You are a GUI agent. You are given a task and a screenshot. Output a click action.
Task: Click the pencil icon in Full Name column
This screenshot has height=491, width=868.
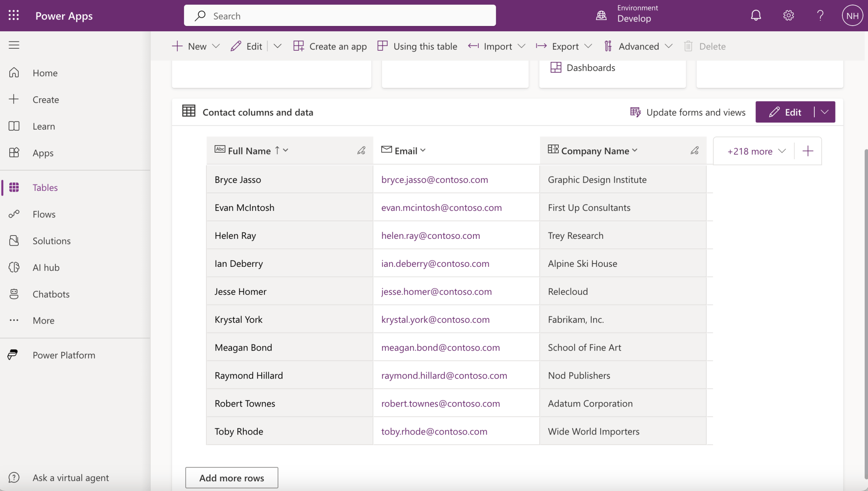click(361, 151)
